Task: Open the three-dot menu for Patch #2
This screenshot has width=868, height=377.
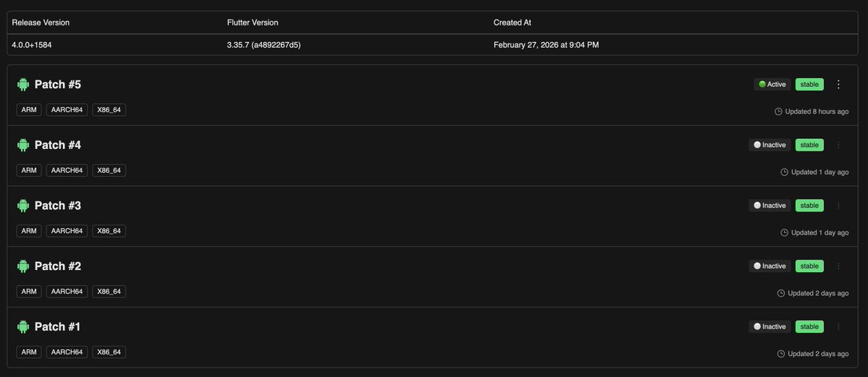Action: [838, 266]
